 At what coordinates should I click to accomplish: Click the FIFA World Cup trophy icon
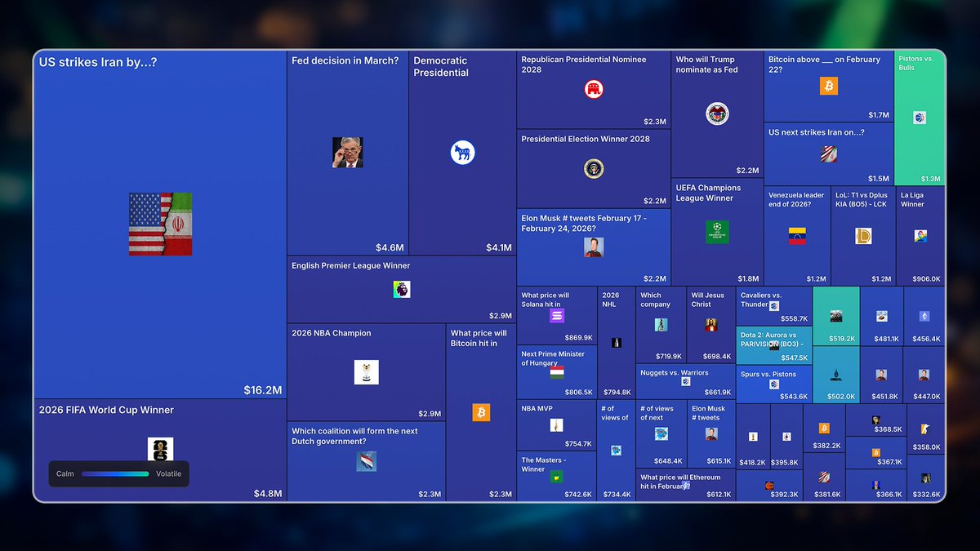[x=160, y=451]
